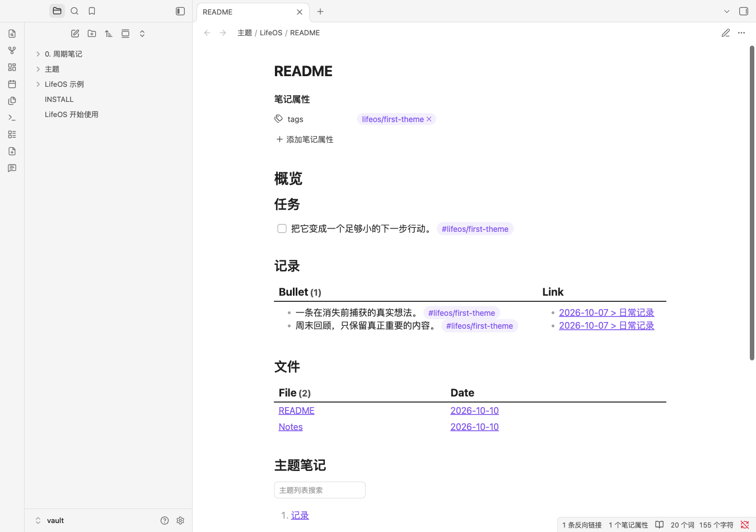Click the speech bubble ribbon icon
The height and width of the screenshot is (532, 756).
coord(12,168)
